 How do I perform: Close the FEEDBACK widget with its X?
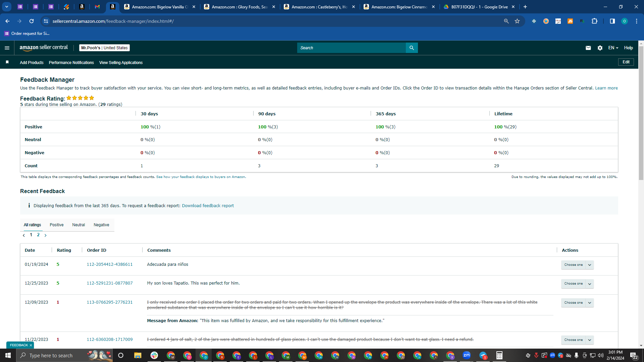[31, 345]
